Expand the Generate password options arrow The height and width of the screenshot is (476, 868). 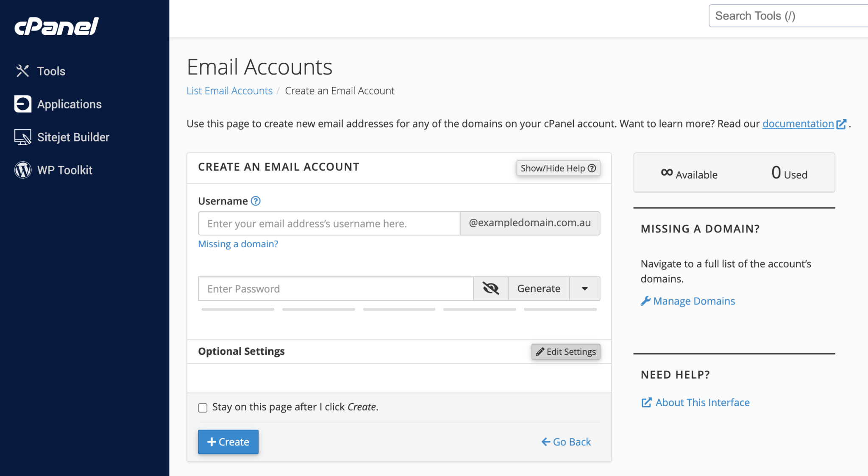pos(585,288)
